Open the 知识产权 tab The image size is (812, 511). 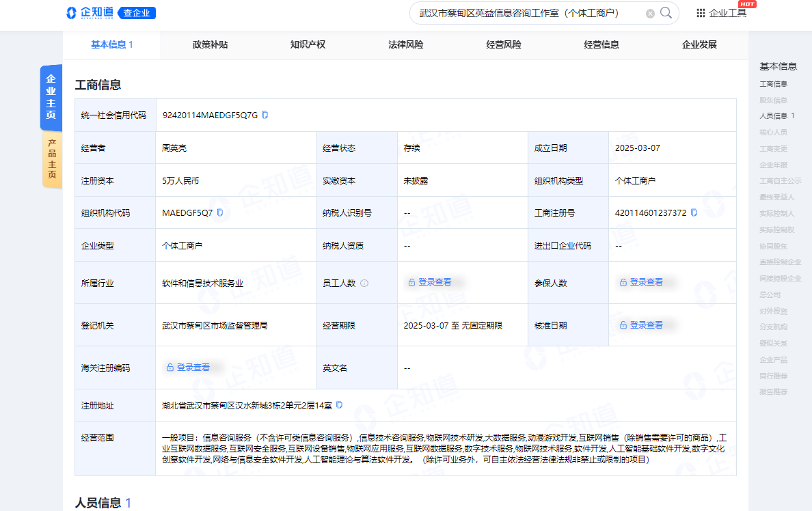(x=308, y=45)
